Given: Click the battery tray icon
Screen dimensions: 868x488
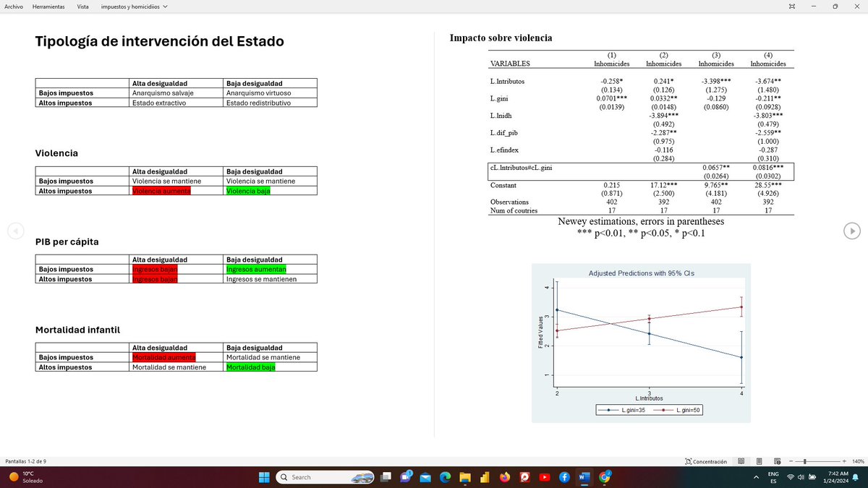Looking at the screenshot, I should pos(812,477).
